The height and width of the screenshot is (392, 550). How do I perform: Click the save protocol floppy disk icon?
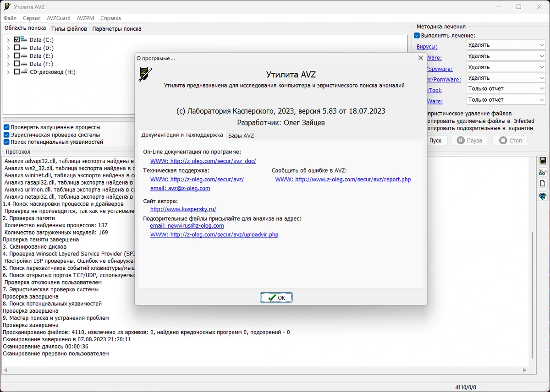tap(543, 160)
